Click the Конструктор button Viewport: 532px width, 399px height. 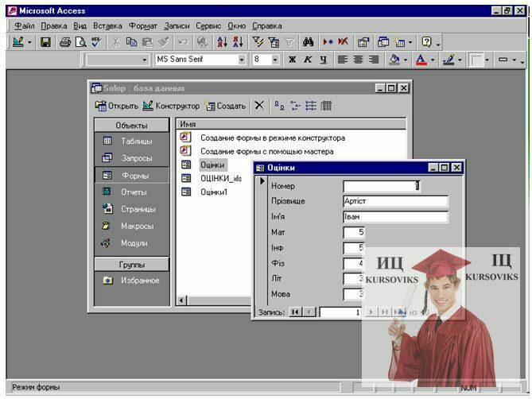(171, 106)
